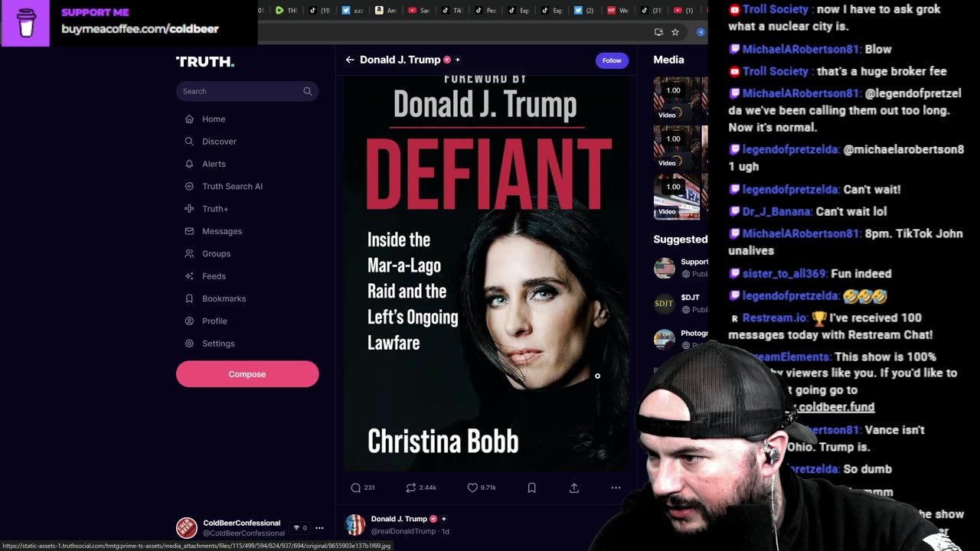Open ColdBeerConfessional account options menu

tap(319, 528)
